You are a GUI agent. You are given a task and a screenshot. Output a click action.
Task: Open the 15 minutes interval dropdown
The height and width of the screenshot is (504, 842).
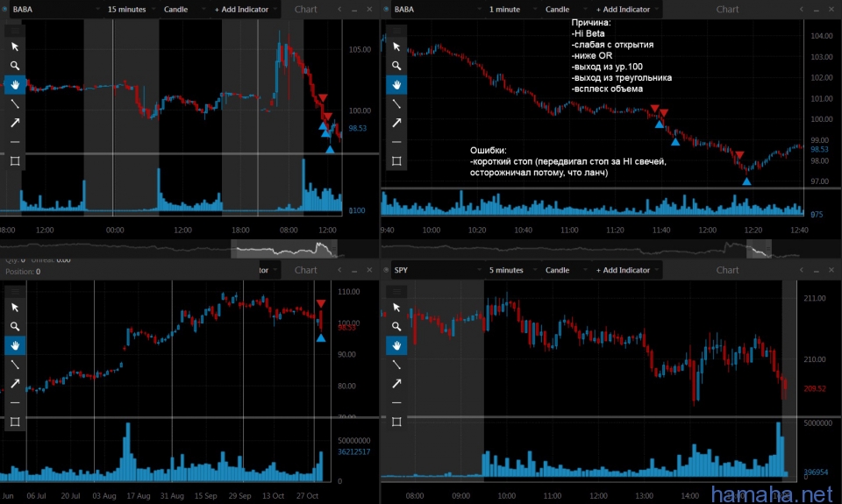tap(131, 9)
